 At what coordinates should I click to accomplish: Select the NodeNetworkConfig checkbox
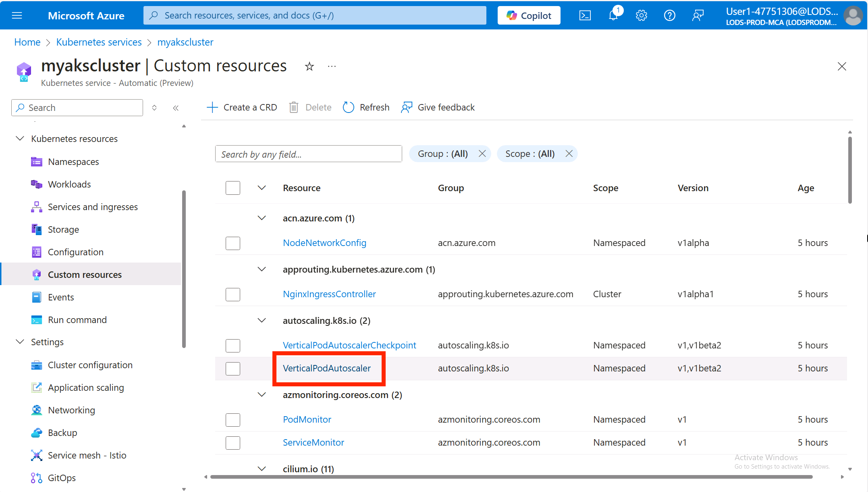pyautogui.click(x=233, y=243)
